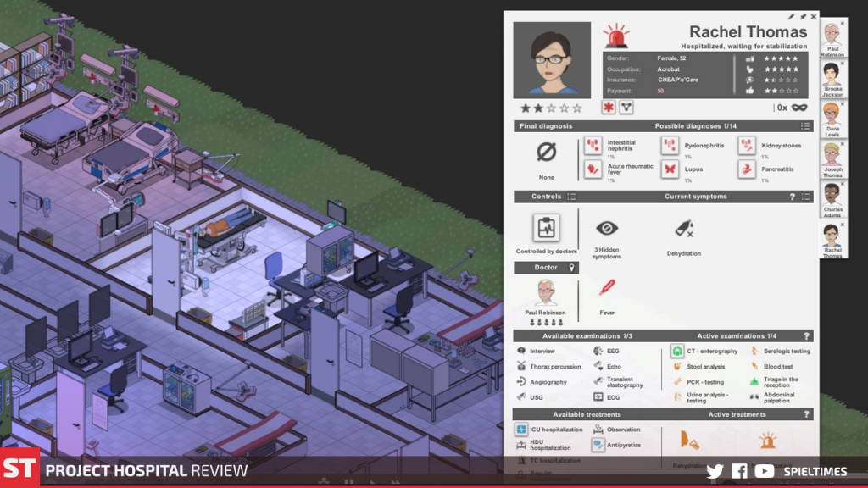Viewport: 868px width, 488px height.
Task: Order the Angiography examination
Action: [542, 382]
